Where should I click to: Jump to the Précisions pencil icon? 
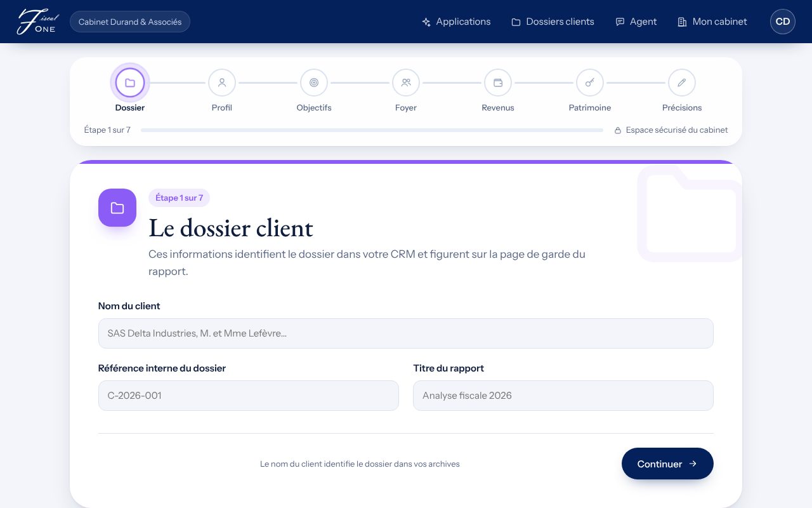pyautogui.click(x=682, y=83)
